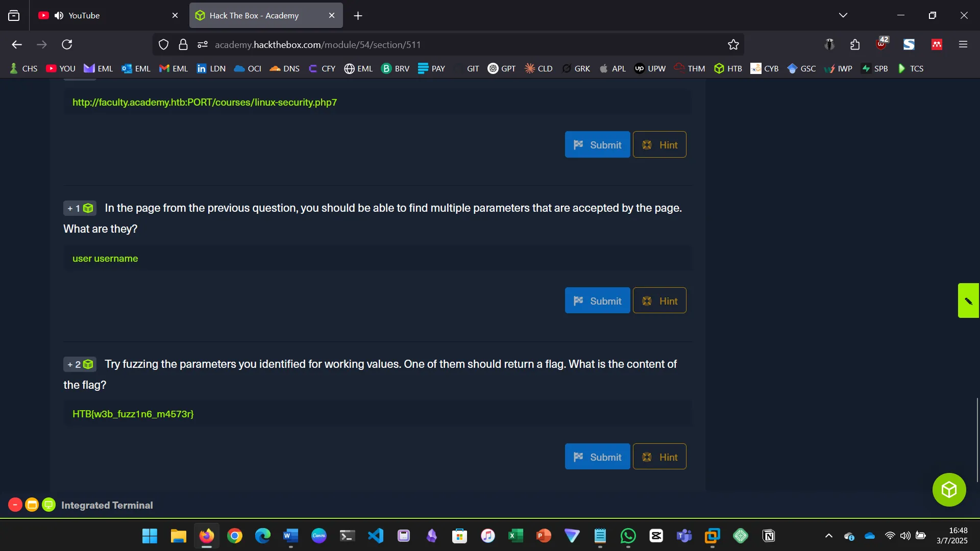This screenshot has height=551, width=980.
Task: Click the padlock site security toggle
Action: click(183, 44)
